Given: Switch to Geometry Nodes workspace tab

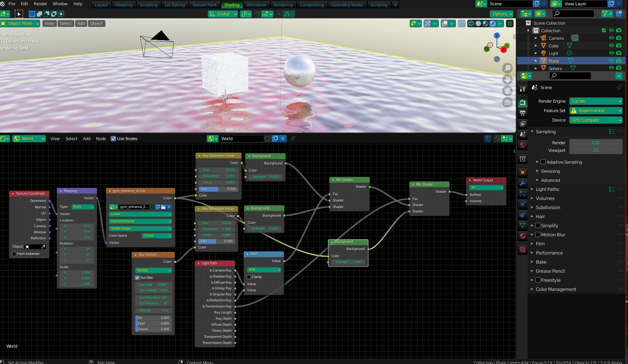Looking at the screenshot, I should [347, 5].
